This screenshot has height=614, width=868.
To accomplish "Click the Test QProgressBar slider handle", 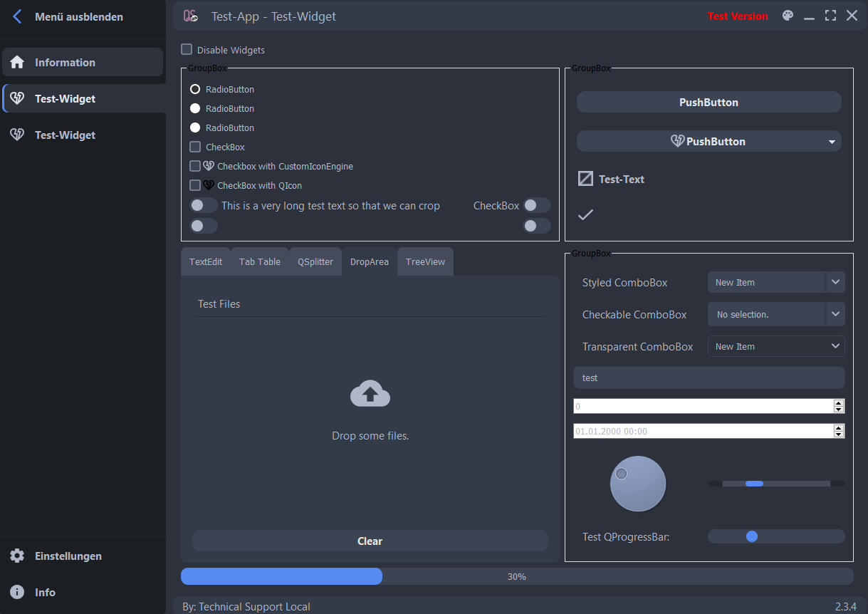I will 752,536.
